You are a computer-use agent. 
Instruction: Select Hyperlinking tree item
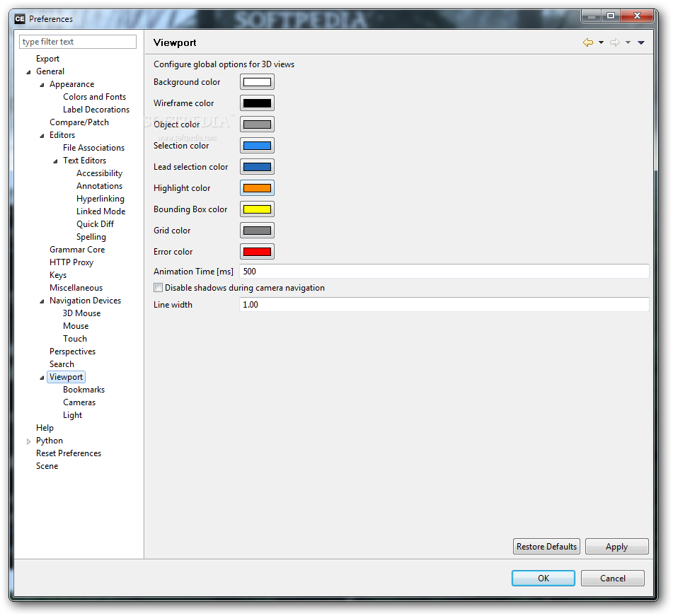100,199
